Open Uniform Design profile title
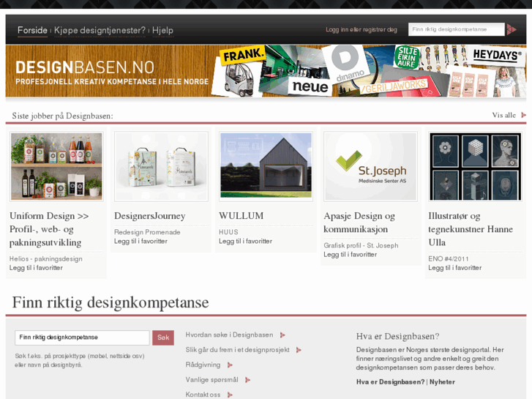 (49, 229)
